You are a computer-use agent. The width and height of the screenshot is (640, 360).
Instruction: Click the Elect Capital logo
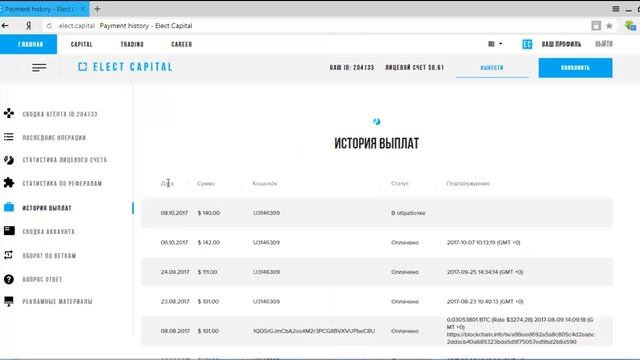[125, 67]
